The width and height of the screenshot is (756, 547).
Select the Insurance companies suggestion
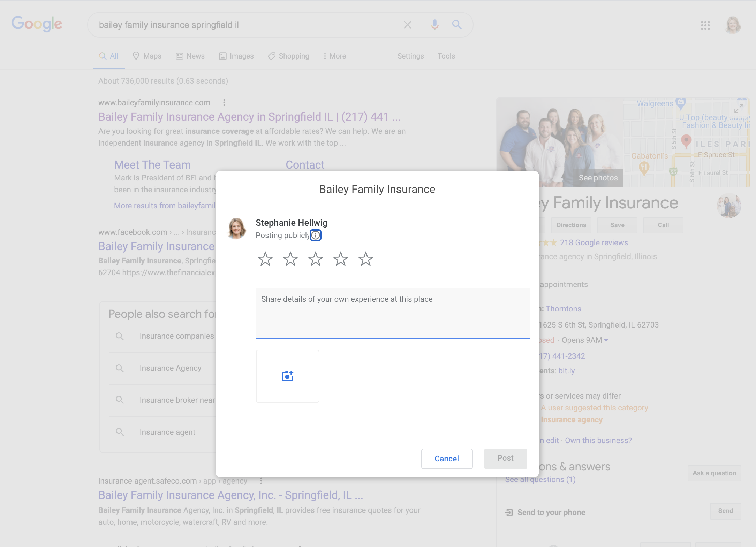pyautogui.click(x=177, y=336)
